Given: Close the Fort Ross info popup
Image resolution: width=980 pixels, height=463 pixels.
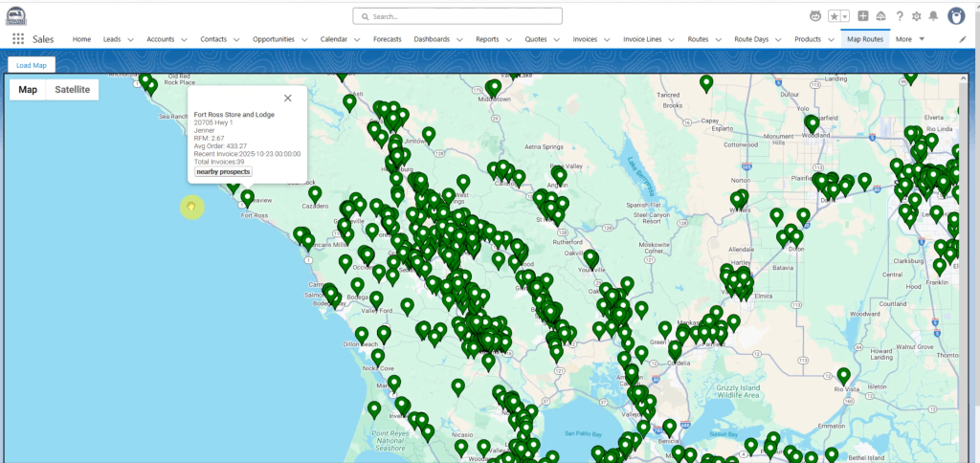Looking at the screenshot, I should [287, 99].
